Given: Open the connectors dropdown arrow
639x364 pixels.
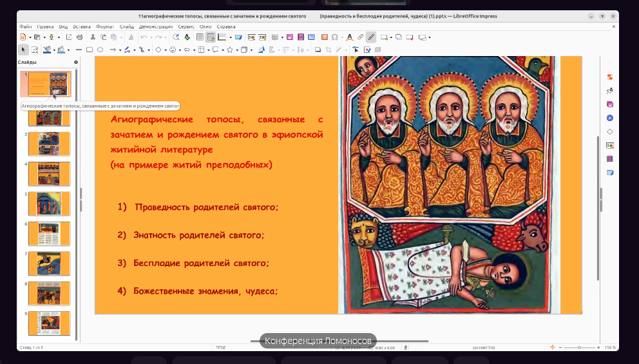Looking at the screenshot, I should point(149,50).
